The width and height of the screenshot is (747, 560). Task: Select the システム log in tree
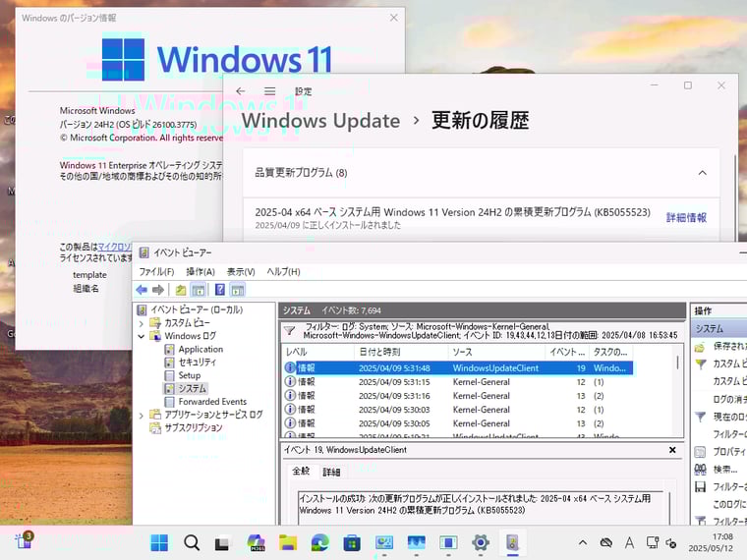[x=192, y=389]
